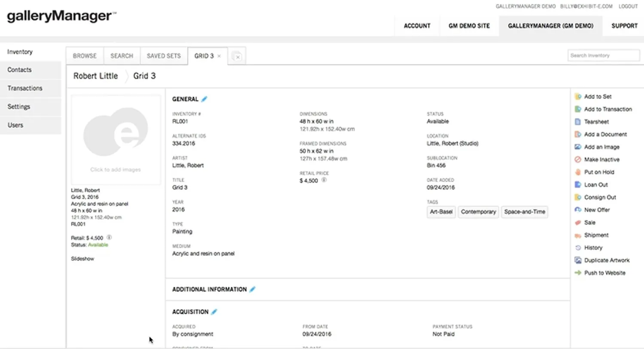Click the Add to Transaction icon
644x349 pixels.
click(x=578, y=109)
